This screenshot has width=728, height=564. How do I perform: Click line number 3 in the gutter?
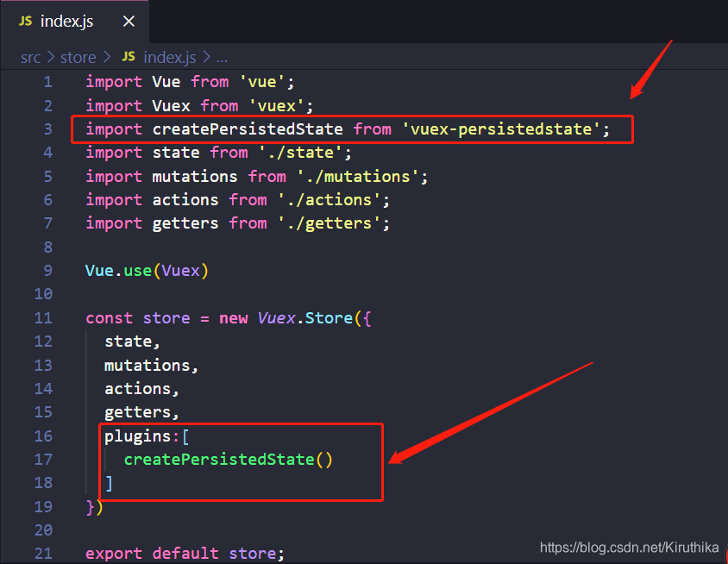(48, 129)
